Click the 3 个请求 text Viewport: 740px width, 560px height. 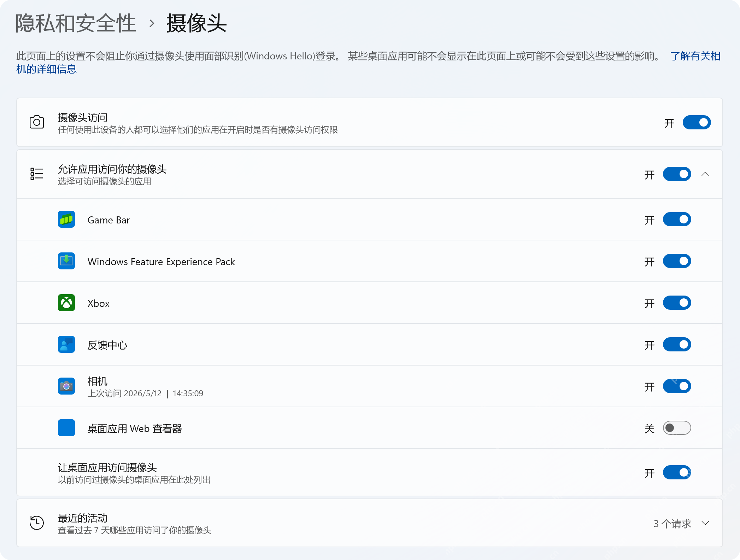(672, 524)
